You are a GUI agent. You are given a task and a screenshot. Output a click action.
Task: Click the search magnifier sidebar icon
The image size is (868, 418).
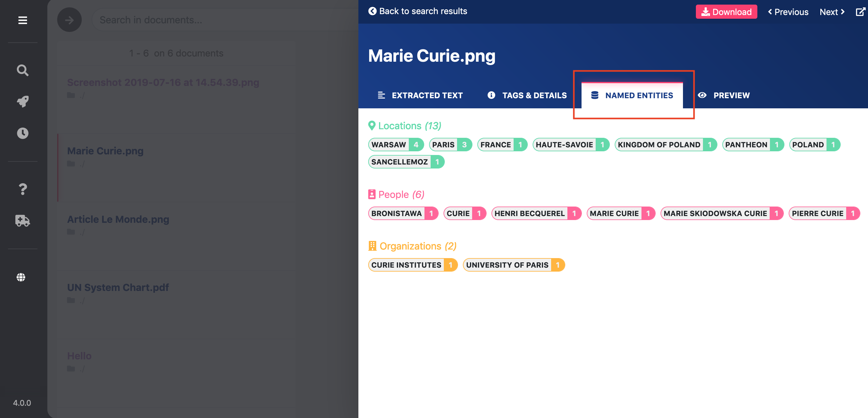[22, 70]
